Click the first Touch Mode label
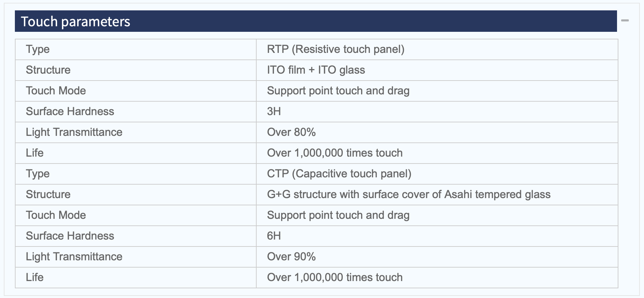The image size is (644, 298). 56,91
